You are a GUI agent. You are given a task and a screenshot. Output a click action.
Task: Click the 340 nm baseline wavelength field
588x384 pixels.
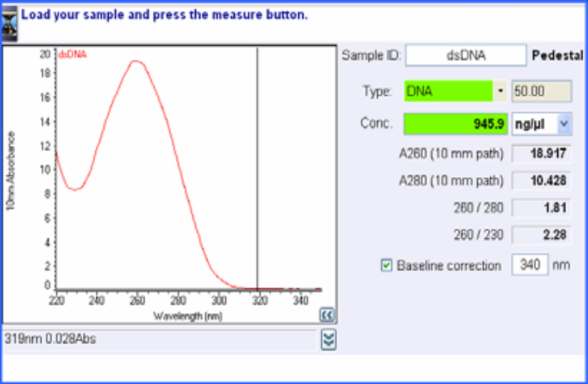tap(529, 266)
